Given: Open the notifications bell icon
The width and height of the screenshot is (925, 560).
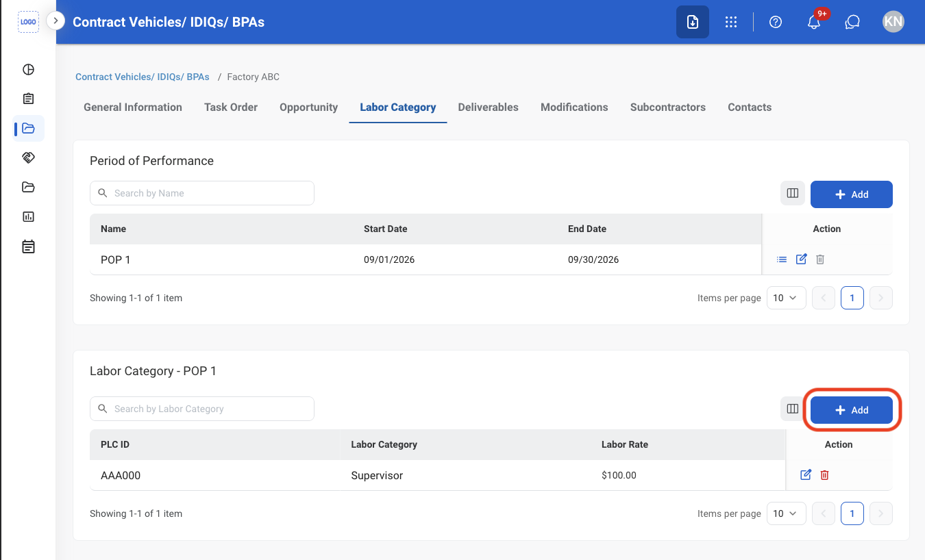Looking at the screenshot, I should (x=814, y=22).
